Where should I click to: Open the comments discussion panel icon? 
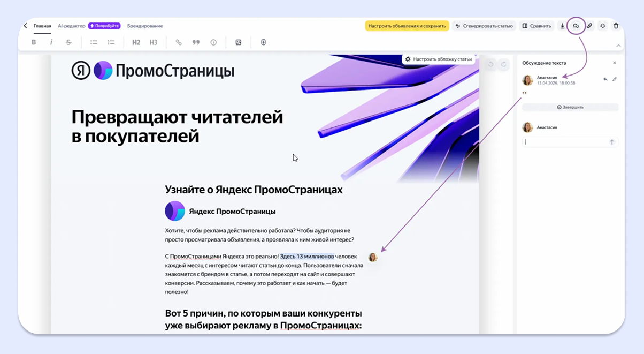click(x=575, y=25)
